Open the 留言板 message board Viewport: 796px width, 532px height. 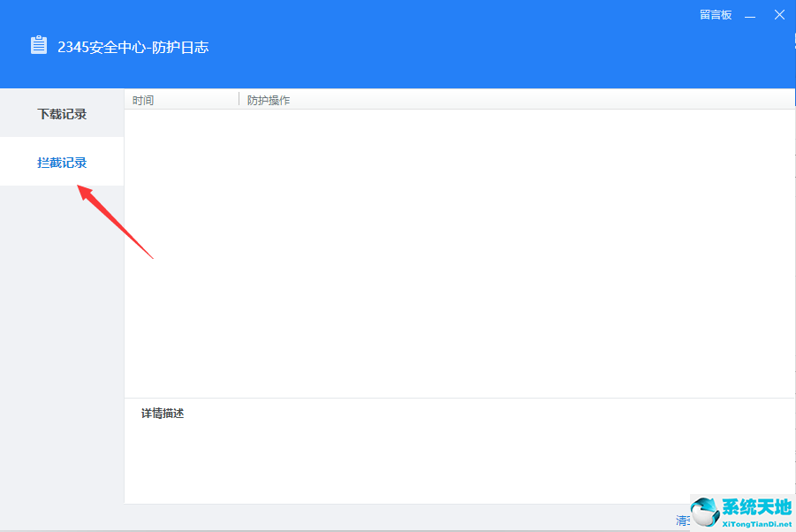(x=715, y=15)
